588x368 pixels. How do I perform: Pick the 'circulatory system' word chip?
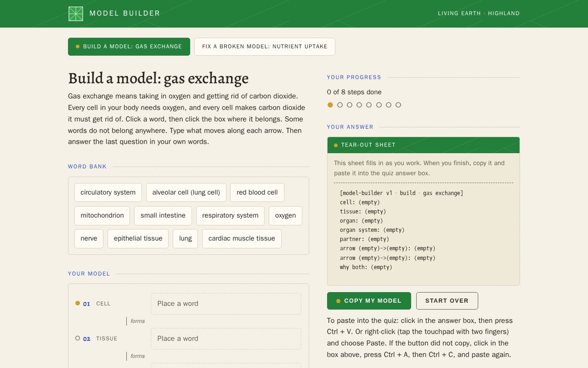[x=108, y=192]
